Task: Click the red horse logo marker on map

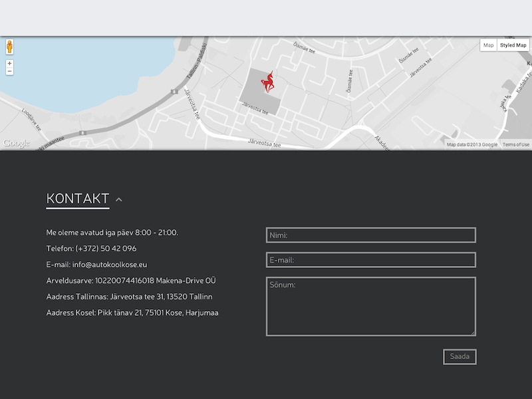Action: coord(267,80)
